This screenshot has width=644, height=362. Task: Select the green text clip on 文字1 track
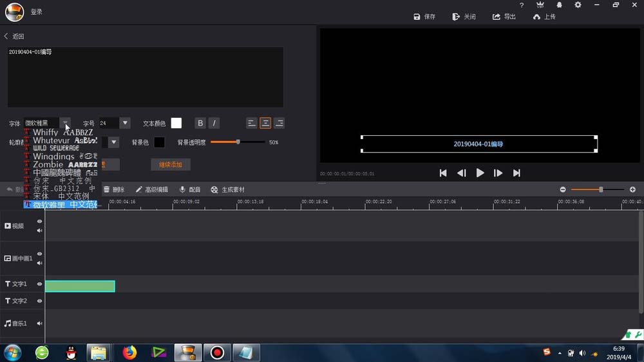coord(80,286)
